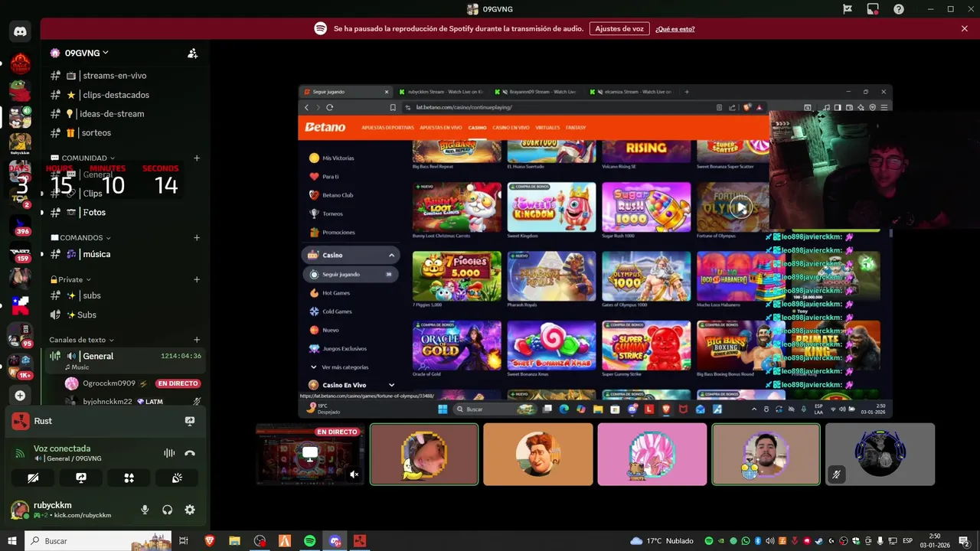The height and width of the screenshot is (551, 980).
Task: Open the soundboard button
Action: click(177, 478)
